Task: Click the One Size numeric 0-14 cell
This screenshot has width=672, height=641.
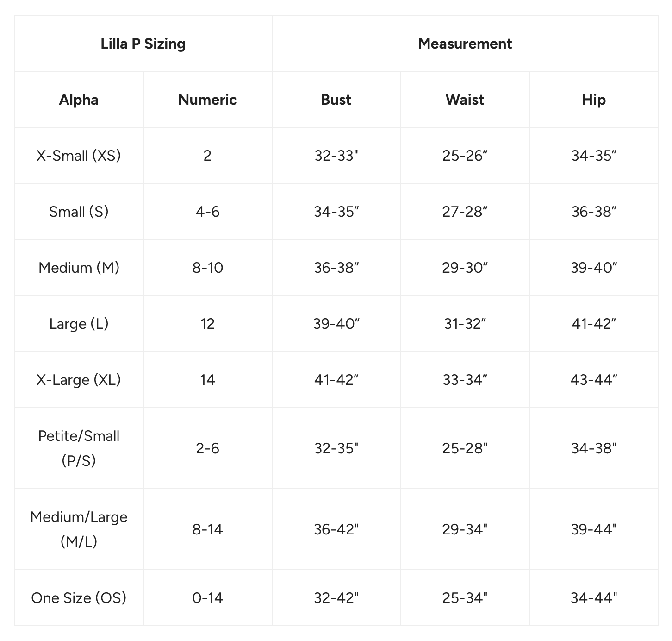Action: [207, 598]
